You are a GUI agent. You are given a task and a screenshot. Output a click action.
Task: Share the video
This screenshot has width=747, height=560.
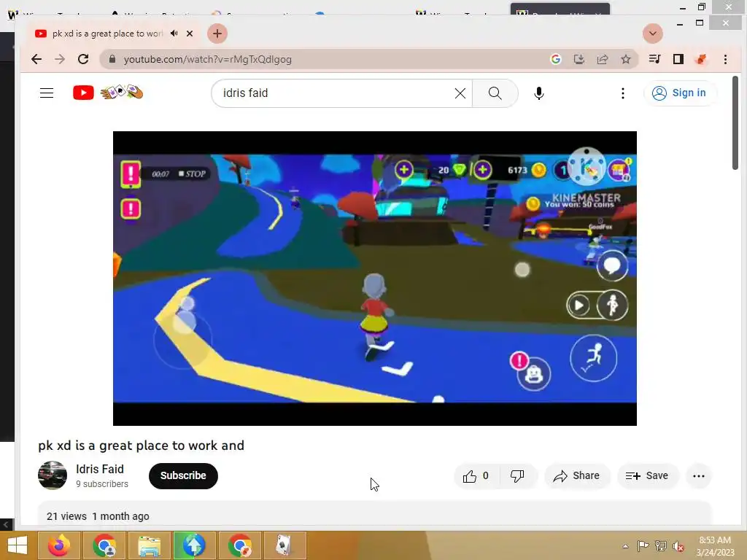pyautogui.click(x=577, y=475)
